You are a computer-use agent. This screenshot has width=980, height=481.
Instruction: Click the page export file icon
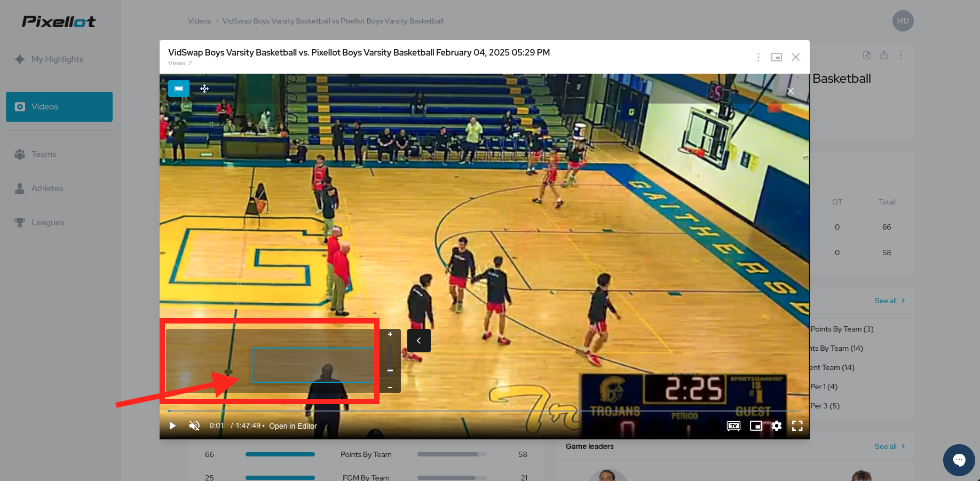tap(867, 55)
